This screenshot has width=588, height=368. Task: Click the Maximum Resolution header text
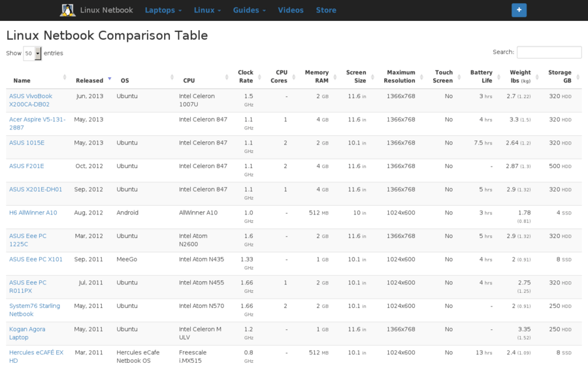point(399,76)
